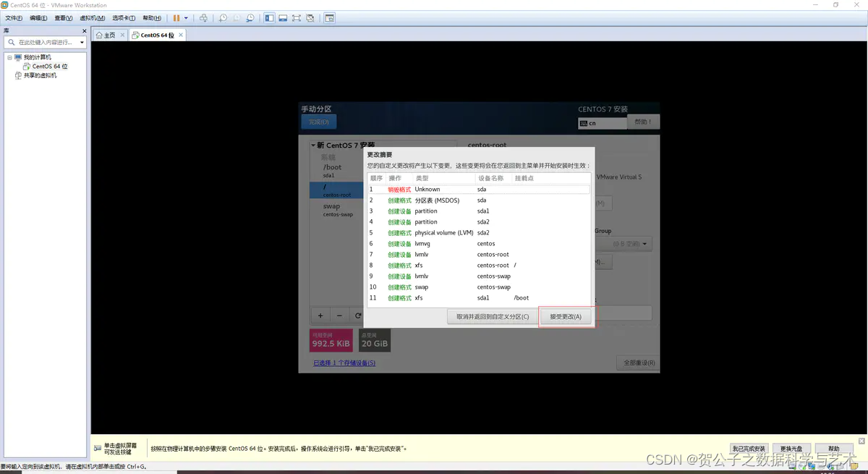The height and width of the screenshot is (474, 868).
Task: Click the + add mount point button
Action: click(320, 316)
